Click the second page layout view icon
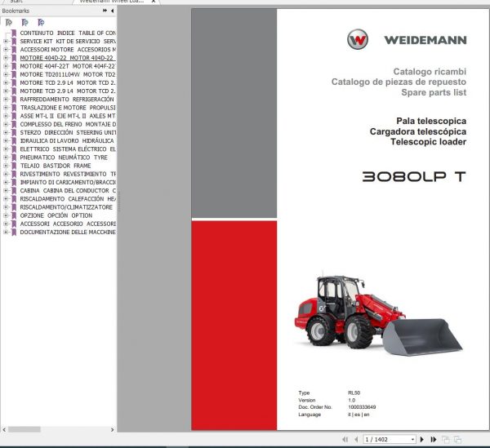490x448 pixels. [x=457, y=440]
